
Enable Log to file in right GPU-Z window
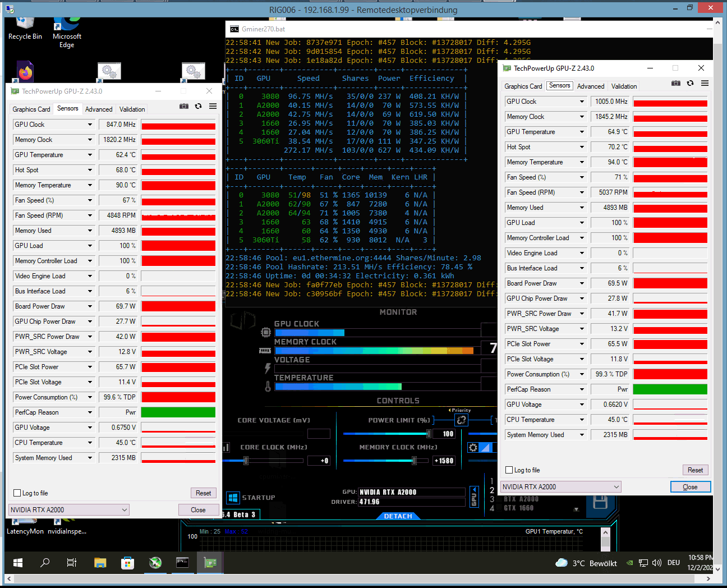pos(509,470)
